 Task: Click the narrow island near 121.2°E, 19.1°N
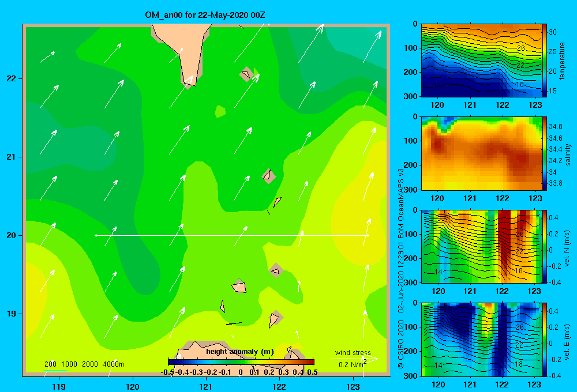[x=223, y=306]
